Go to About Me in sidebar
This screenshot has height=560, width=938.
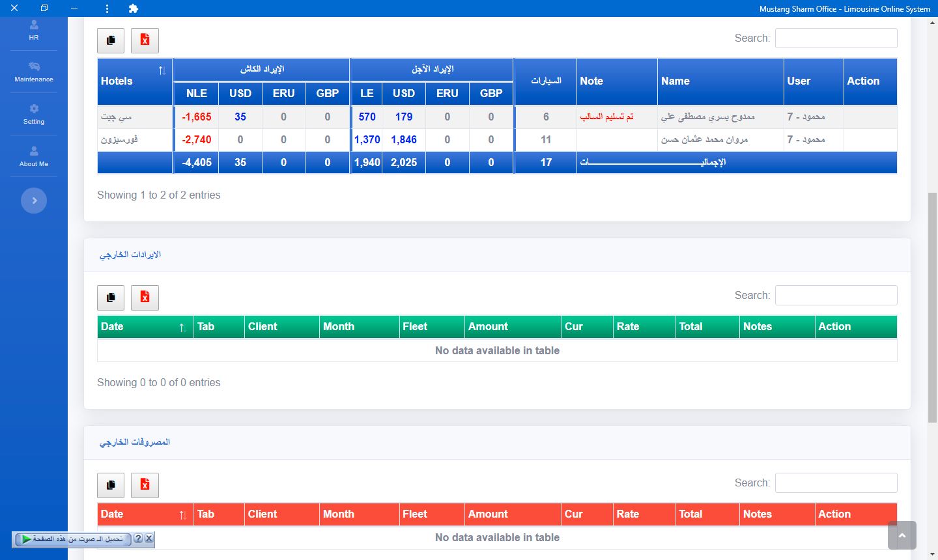pos(34,156)
